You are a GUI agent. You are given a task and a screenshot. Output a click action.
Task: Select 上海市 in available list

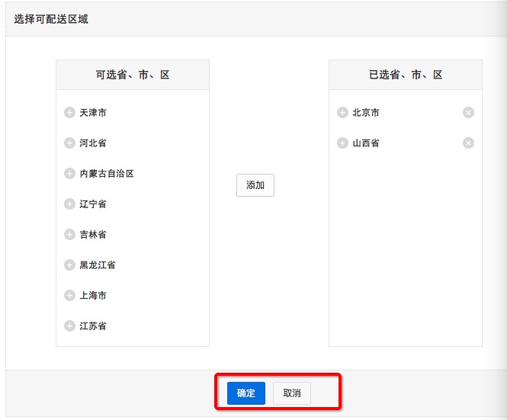(x=93, y=296)
